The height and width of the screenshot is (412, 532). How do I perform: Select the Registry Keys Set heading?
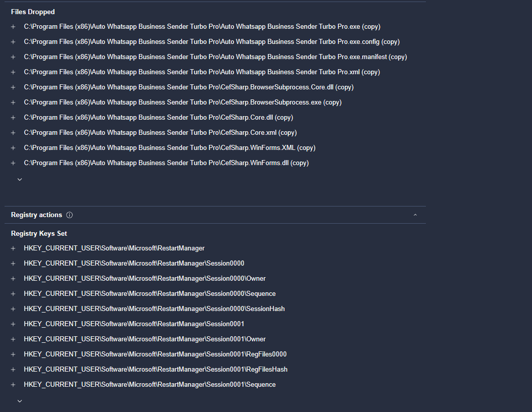pos(39,234)
